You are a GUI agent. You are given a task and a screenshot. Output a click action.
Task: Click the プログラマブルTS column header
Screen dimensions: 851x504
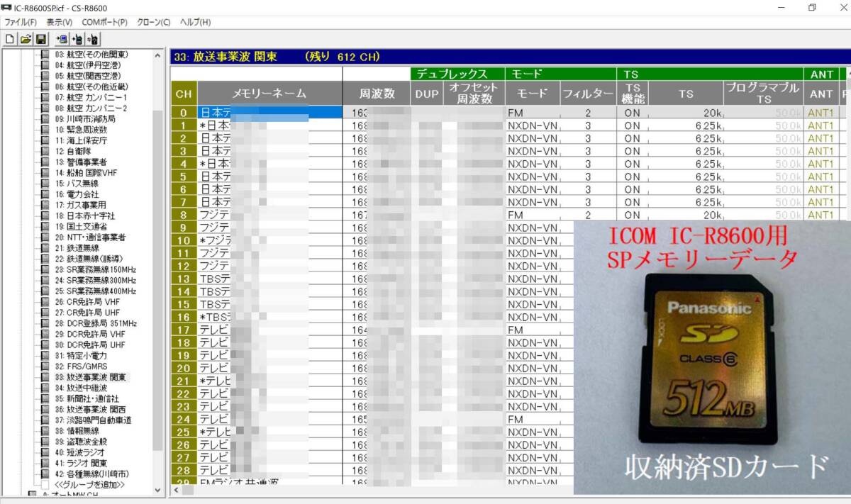coord(762,93)
